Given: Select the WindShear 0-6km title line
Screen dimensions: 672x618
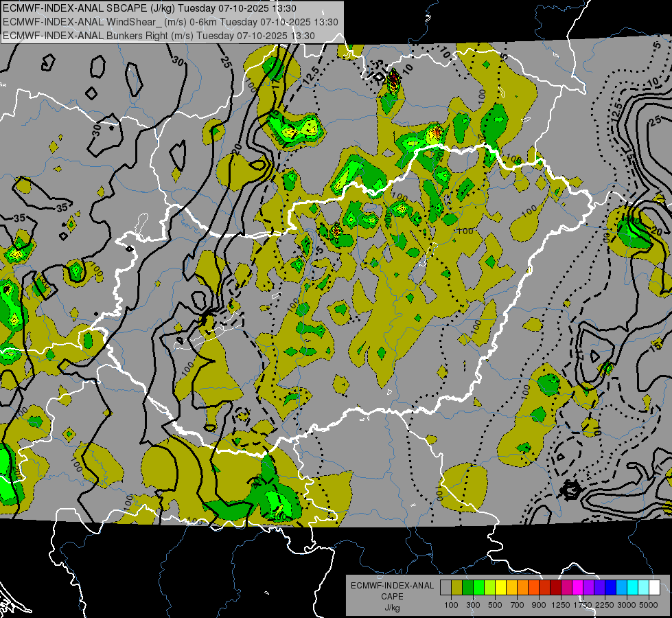Looking at the screenshot, I should click(x=170, y=22).
